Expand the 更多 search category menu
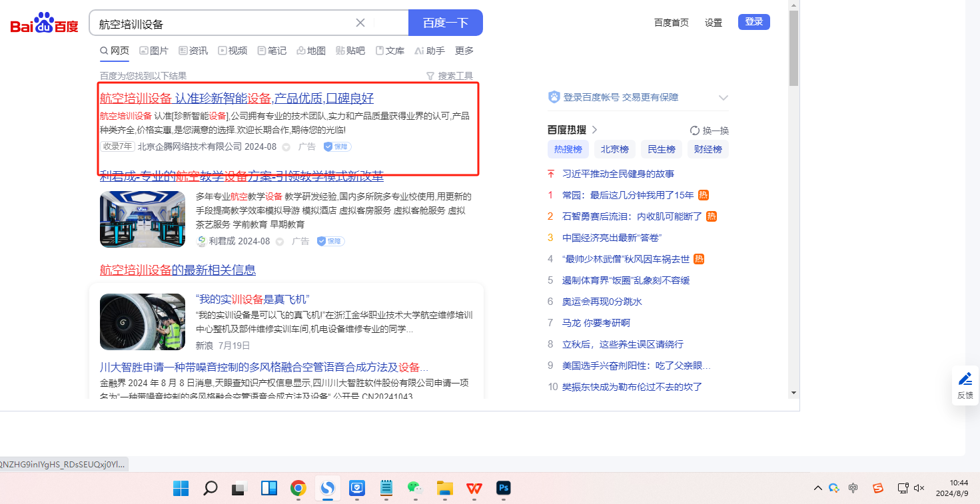This screenshot has height=504, width=980. [464, 51]
